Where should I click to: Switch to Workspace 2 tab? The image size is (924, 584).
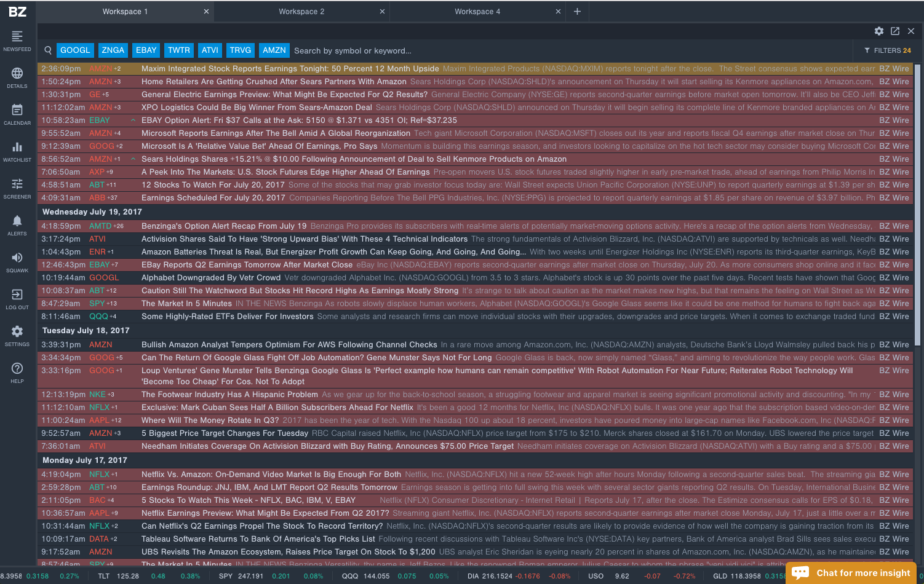(x=301, y=12)
